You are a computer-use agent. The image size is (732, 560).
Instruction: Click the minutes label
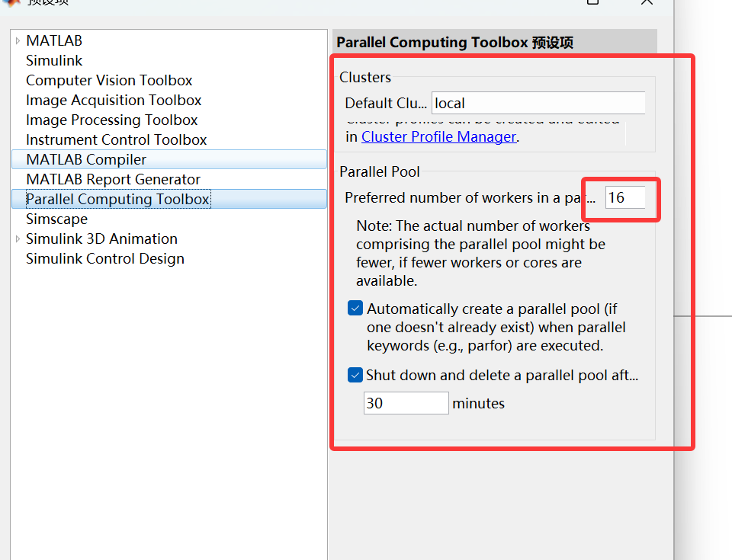coord(479,404)
